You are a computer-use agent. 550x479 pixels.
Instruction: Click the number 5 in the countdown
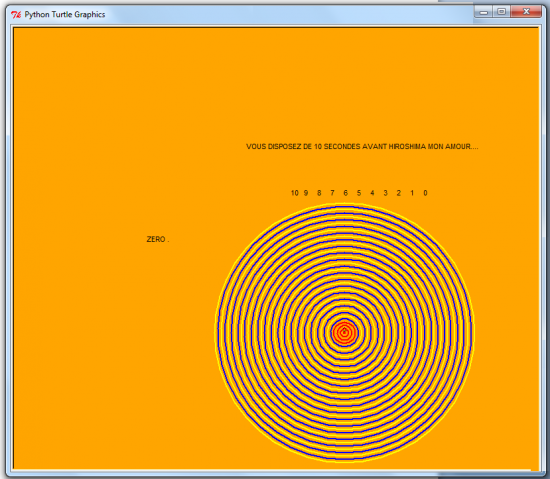(x=359, y=193)
